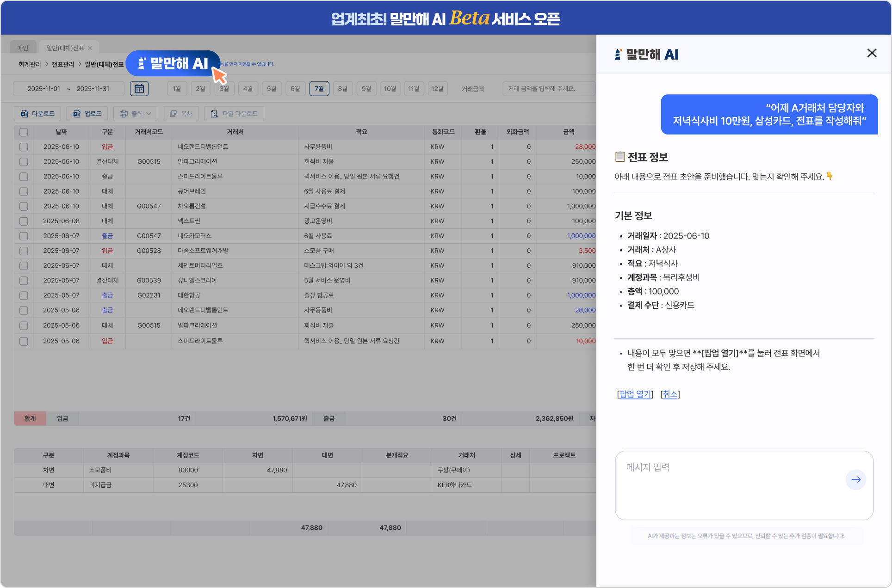Click the 파일 다운로드 button
892x588 pixels.
click(x=234, y=113)
